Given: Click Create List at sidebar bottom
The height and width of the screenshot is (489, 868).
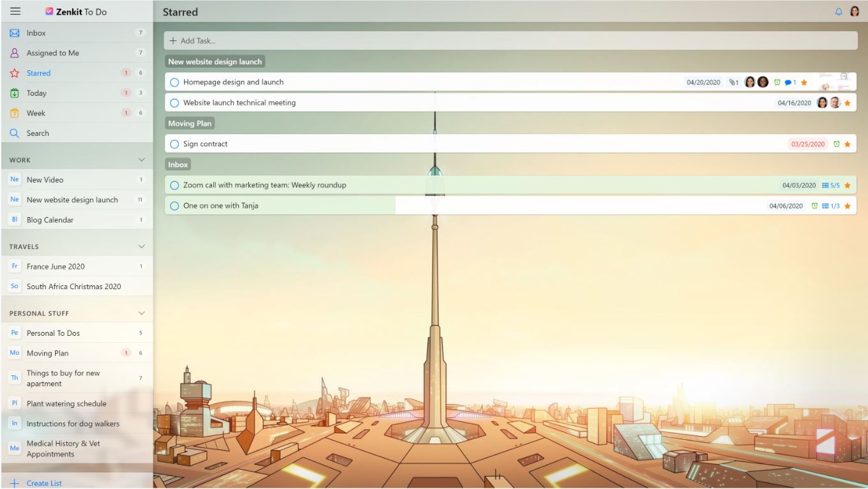Looking at the screenshot, I should pos(43,483).
